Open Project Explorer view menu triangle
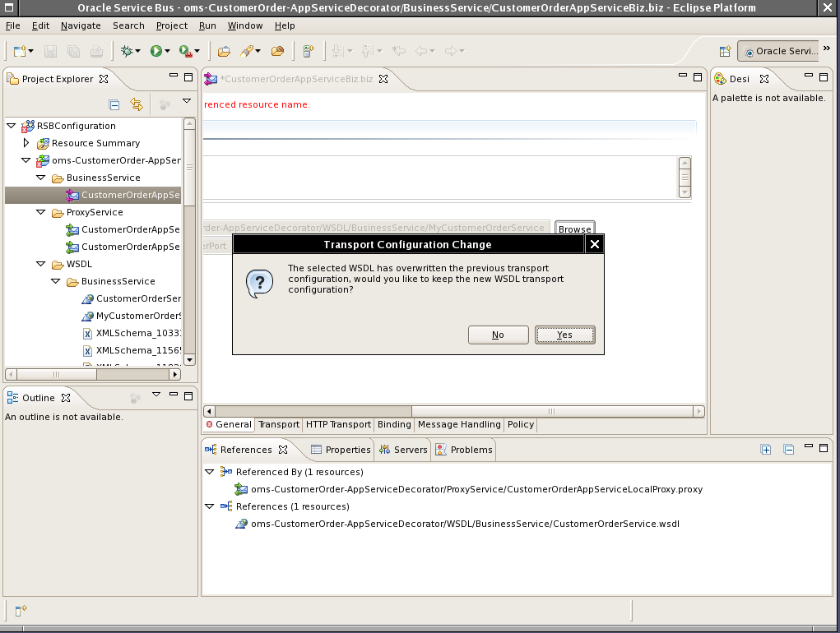 pos(187,100)
